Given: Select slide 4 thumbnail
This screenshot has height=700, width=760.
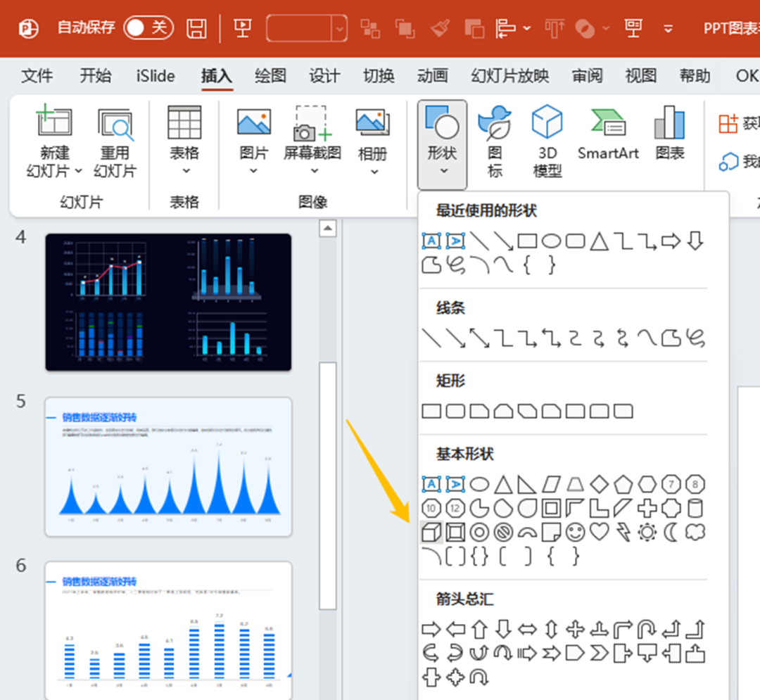Looking at the screenshot, I should point(168,303).
